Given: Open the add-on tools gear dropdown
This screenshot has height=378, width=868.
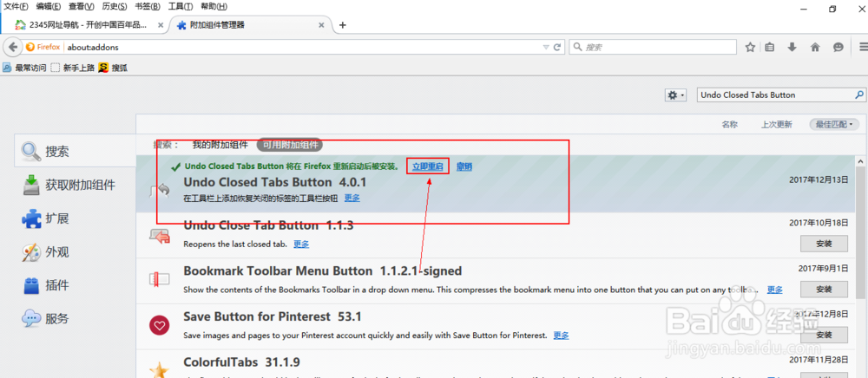Looking at the screenshot, I should pos(676,95).
